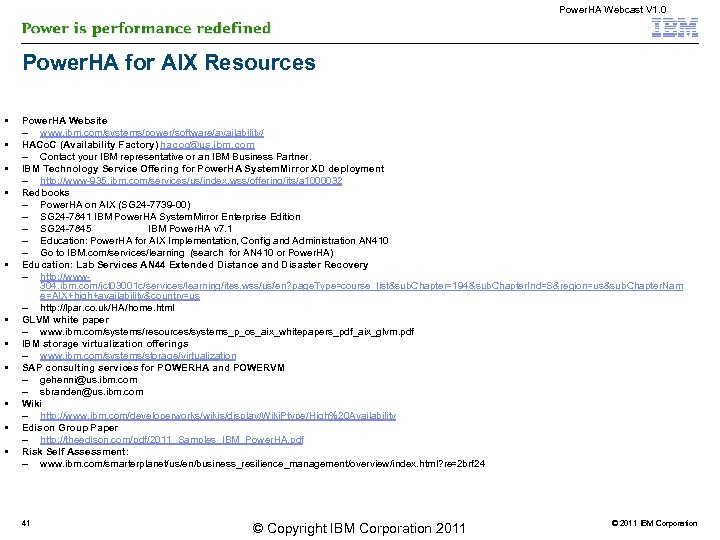Open the developerworks High Availability wiki link
This screenshot has width=720, height=540.
click(x=218, y=416)
